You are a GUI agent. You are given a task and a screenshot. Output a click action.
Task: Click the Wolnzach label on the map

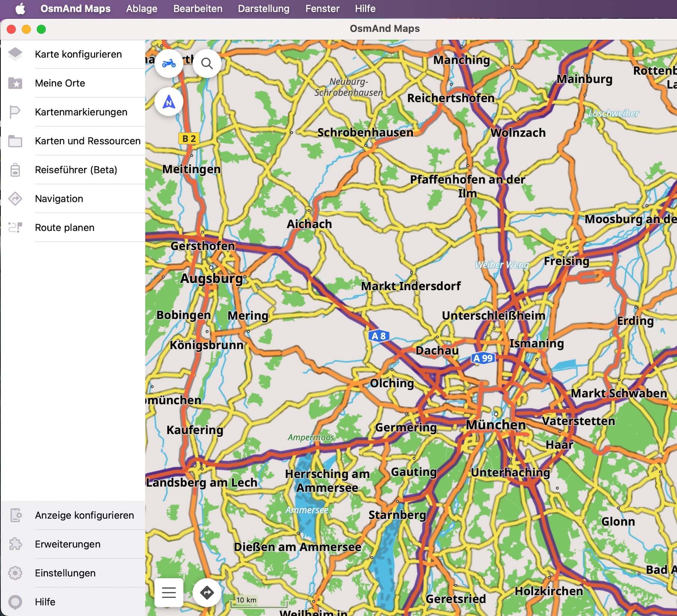tap(518, 132)
